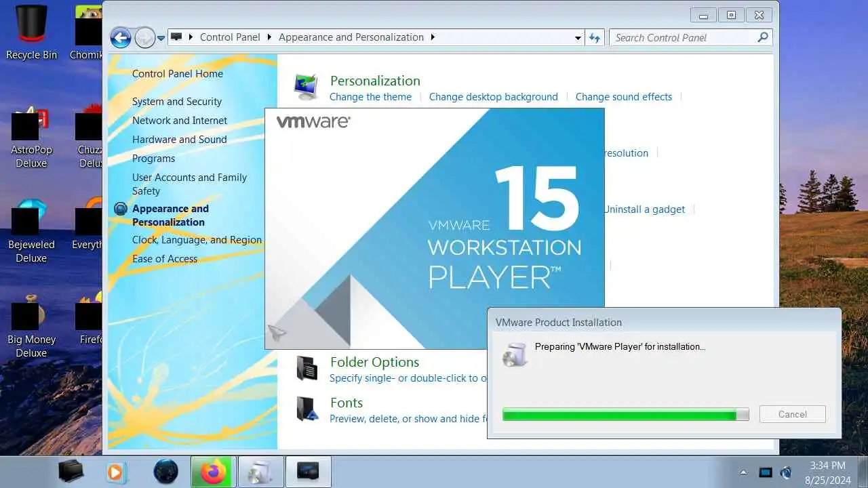Click the VMware Workstation Player splash image
This screenshot has width=868, height=488.
[x=434, y=228]
